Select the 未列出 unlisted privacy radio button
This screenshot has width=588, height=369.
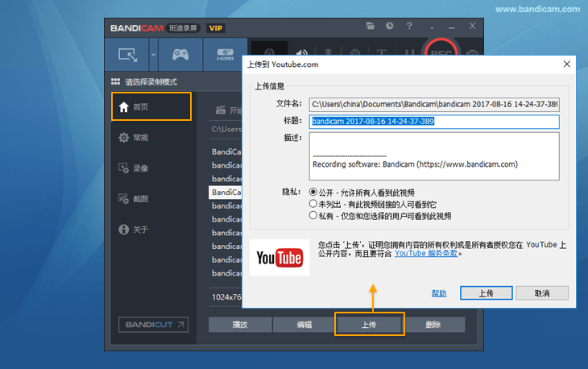coord(313,204)
